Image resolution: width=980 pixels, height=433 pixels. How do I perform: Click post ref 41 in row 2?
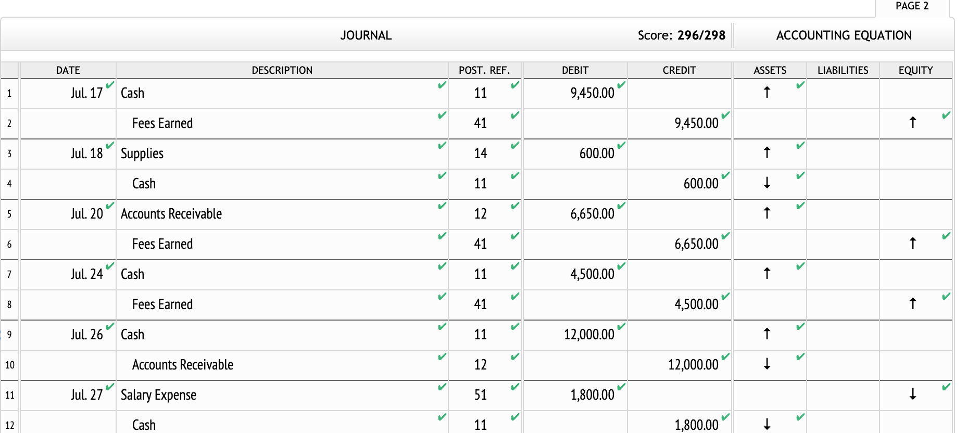480,123
